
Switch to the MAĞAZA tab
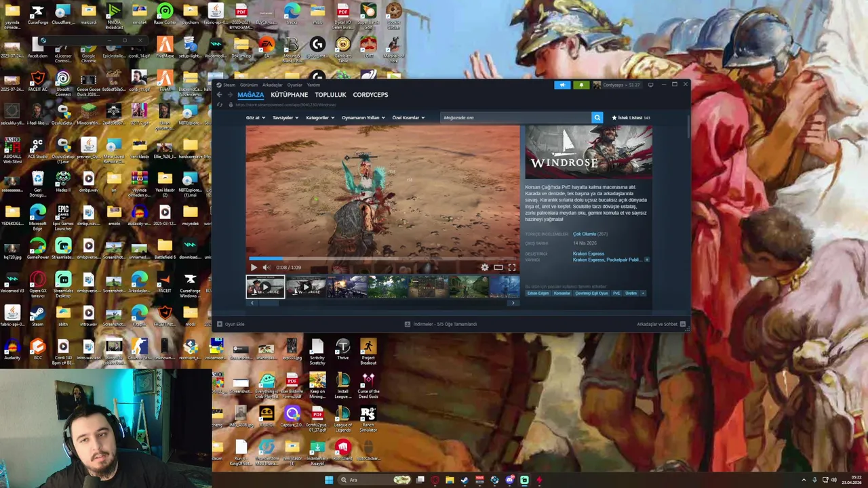(x=250, y=95)
